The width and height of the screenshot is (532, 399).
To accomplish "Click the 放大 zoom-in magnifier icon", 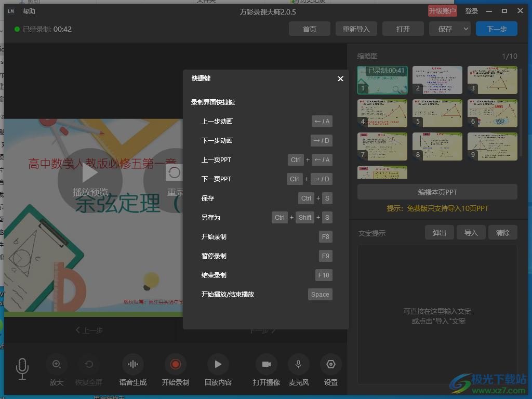I will click(57, 365).
